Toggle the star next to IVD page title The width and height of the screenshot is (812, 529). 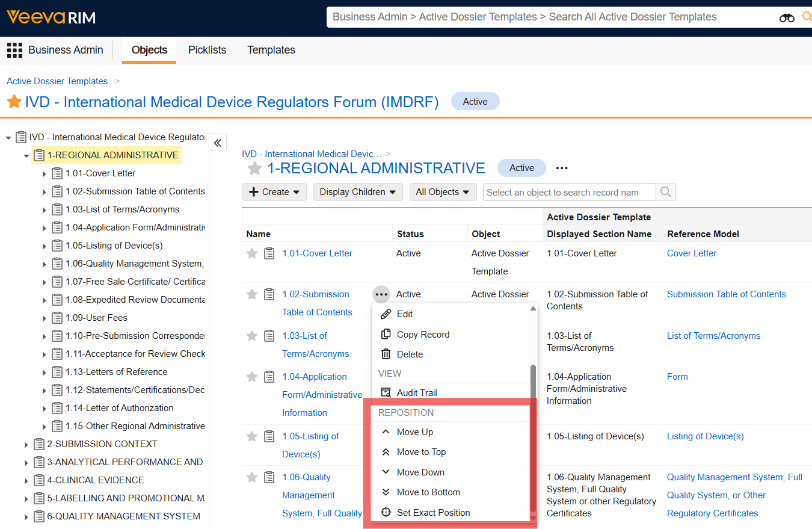coord(14,102)
